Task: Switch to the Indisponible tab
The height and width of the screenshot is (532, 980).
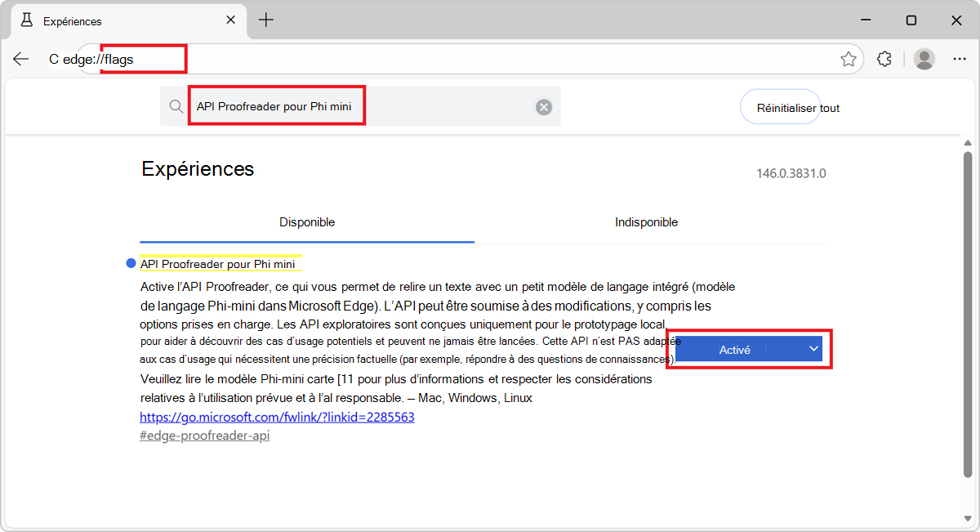Action: click(x=646, y=221)
